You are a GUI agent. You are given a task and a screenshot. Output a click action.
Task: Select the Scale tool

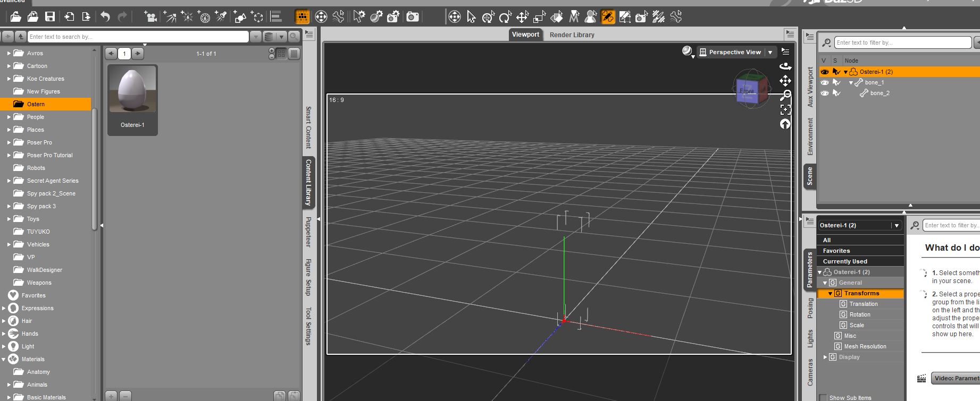(539, 17)
